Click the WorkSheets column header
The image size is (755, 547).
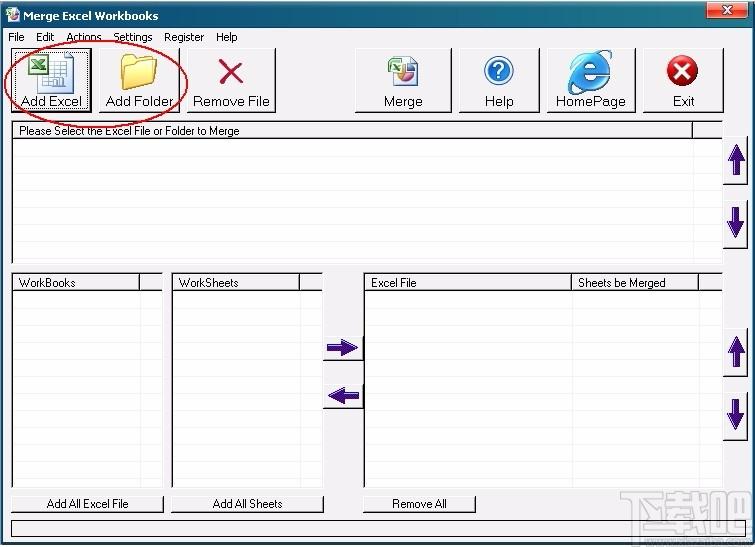click(x=236, y=283)
